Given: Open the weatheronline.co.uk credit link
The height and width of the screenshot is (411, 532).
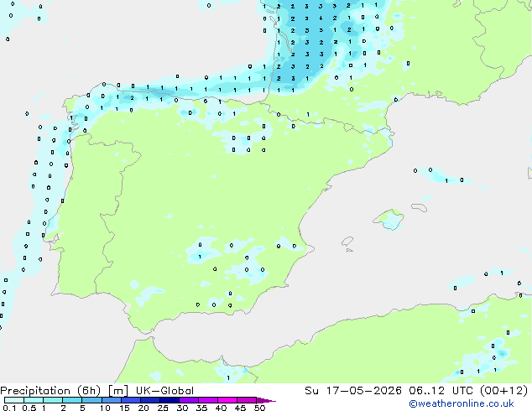Looking at the screenshot, I should click(462, 403).
